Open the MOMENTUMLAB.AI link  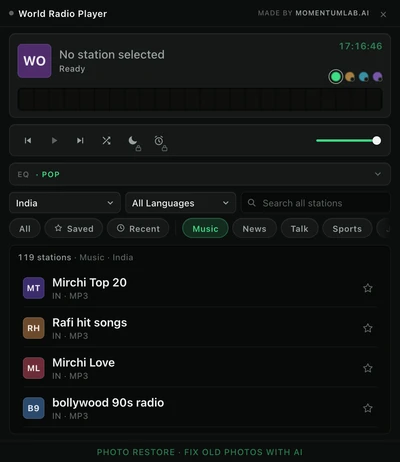[332, 13]
